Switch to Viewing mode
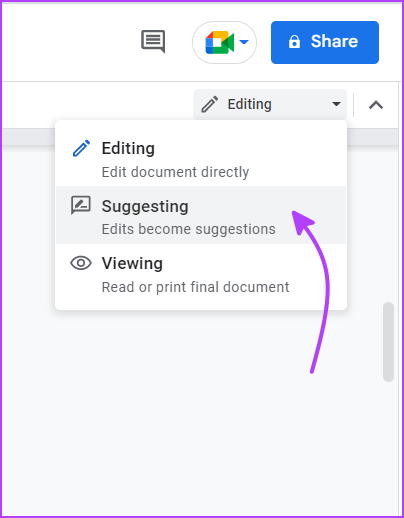This screenshot has height=518, width=404. (201, 274)
